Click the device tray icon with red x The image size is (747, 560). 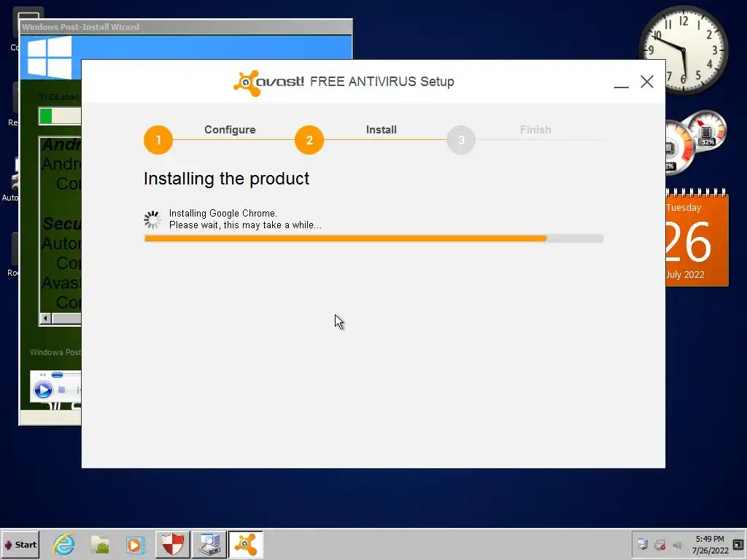(x=659, y=545)
